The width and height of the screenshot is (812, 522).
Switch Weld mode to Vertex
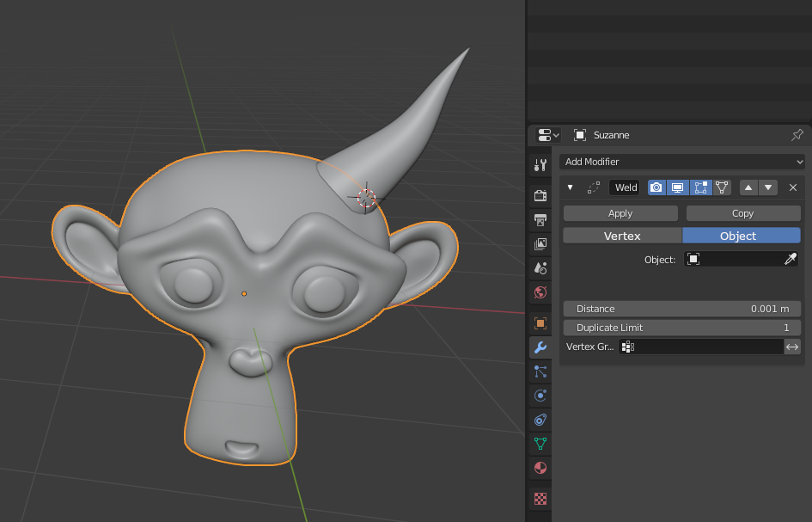(x=622, y=236)
